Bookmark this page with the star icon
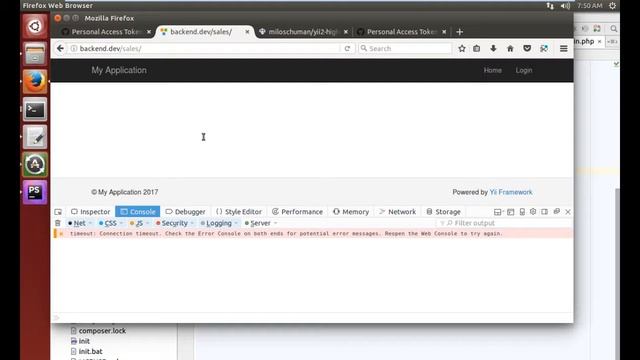Image resolution: width=640 pixels, height=360 pixels. pos(462,48)
